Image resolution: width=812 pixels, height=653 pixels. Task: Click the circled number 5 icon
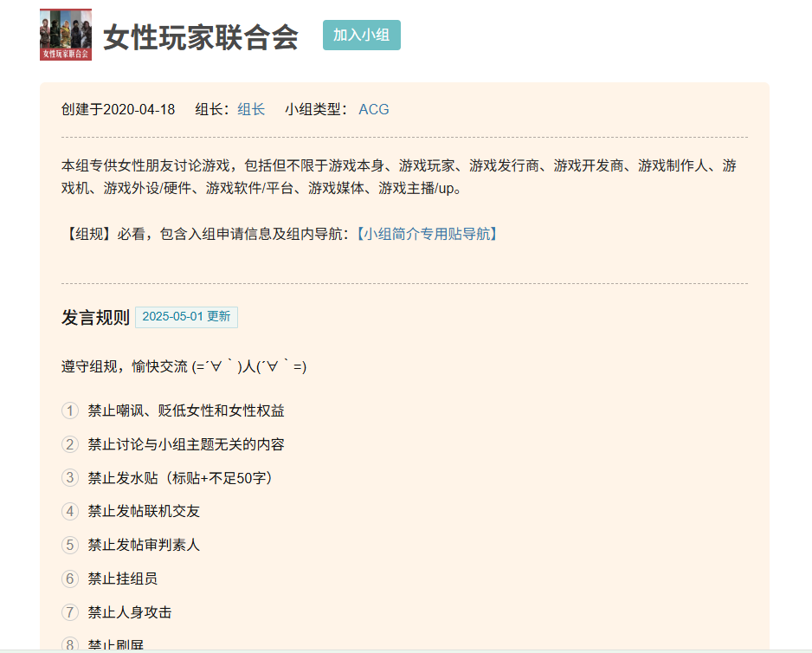[x=70, y=545]
